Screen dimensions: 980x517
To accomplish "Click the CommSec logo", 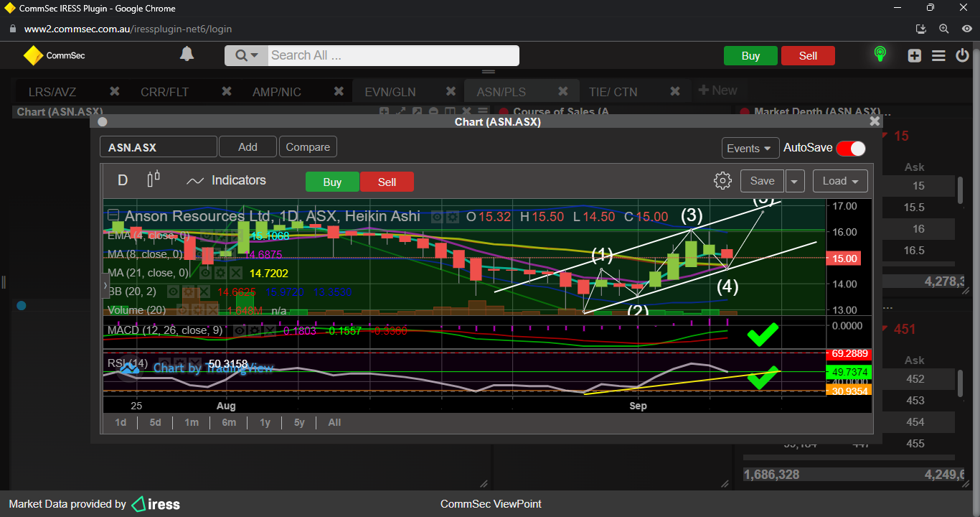I will pyautogui.click(x=54, y=55).
